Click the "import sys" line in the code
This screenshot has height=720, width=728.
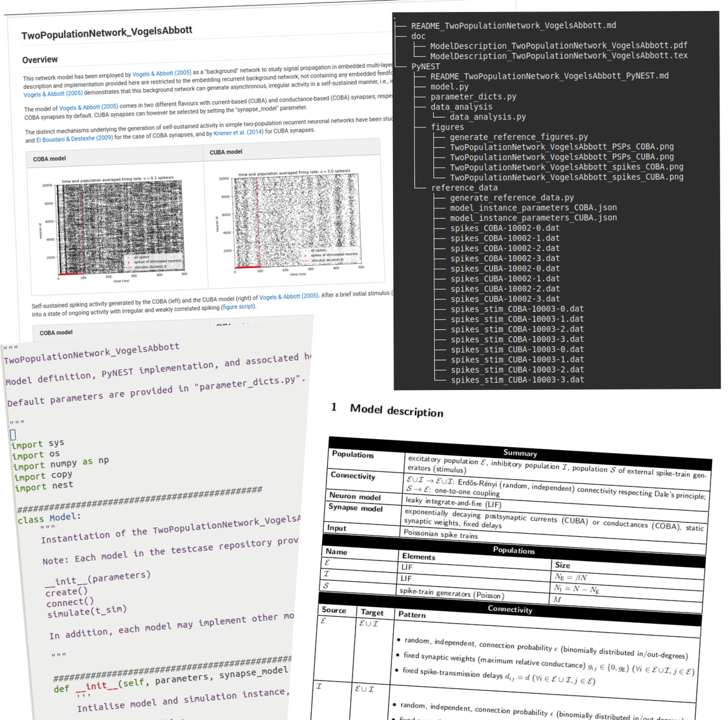tap(38, 443)
